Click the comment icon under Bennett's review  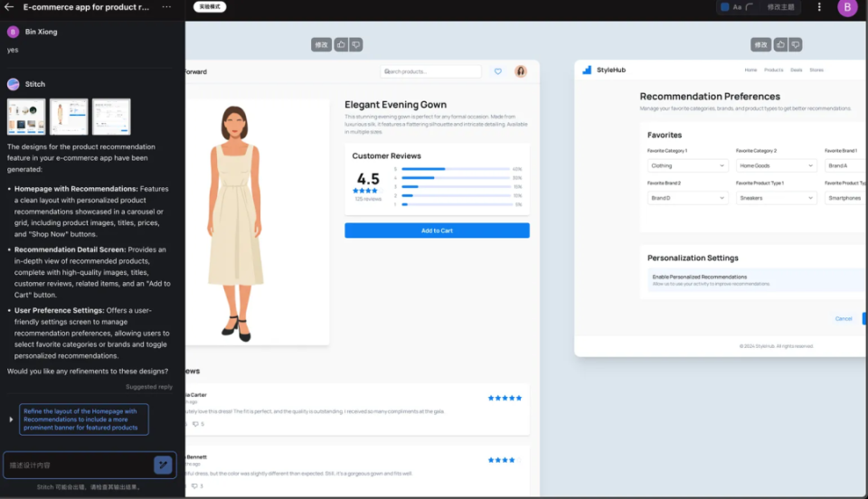tap(194, 486)
